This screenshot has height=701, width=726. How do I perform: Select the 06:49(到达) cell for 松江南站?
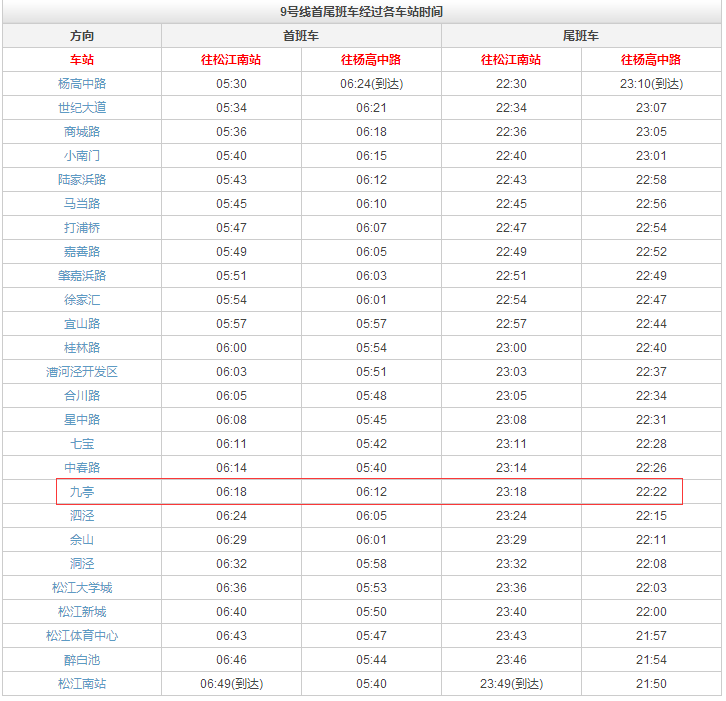231,684
